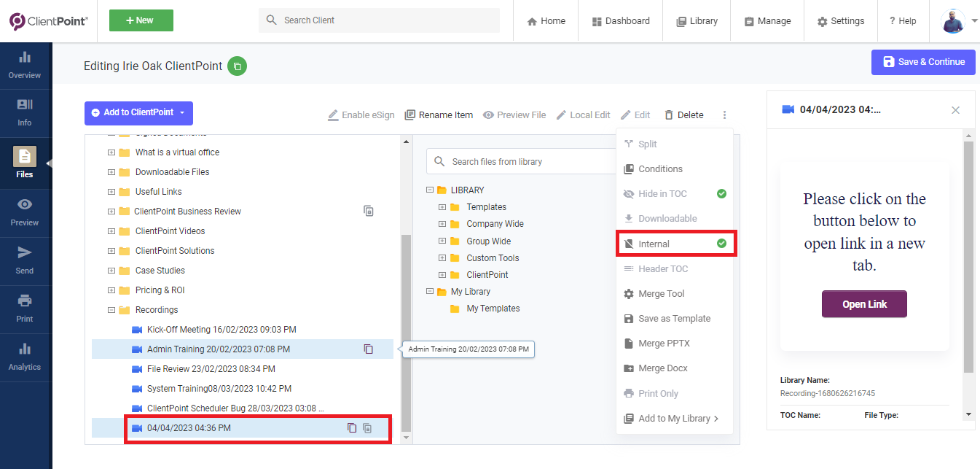The image size is (980, 469).
Task: Click the green copy icon beside the title
Action: [237, 66]
